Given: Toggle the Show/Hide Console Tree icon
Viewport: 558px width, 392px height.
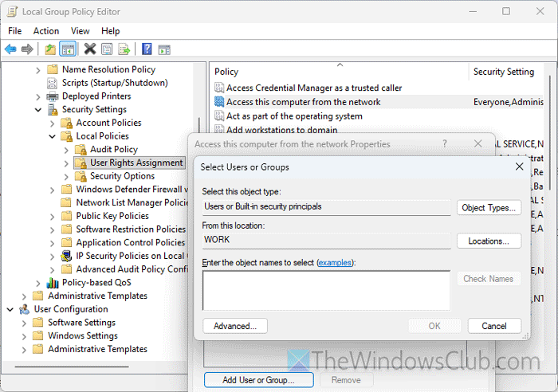Looking at the screenshot, I should pyautogui.click(x=68, y=49).
